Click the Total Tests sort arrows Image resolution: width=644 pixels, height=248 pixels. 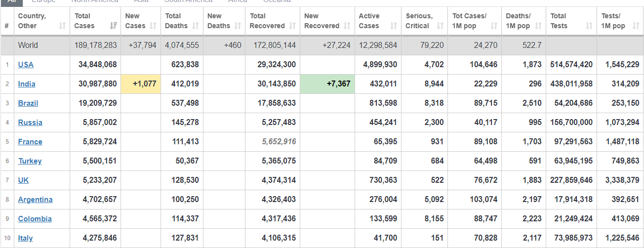point(589,26)
